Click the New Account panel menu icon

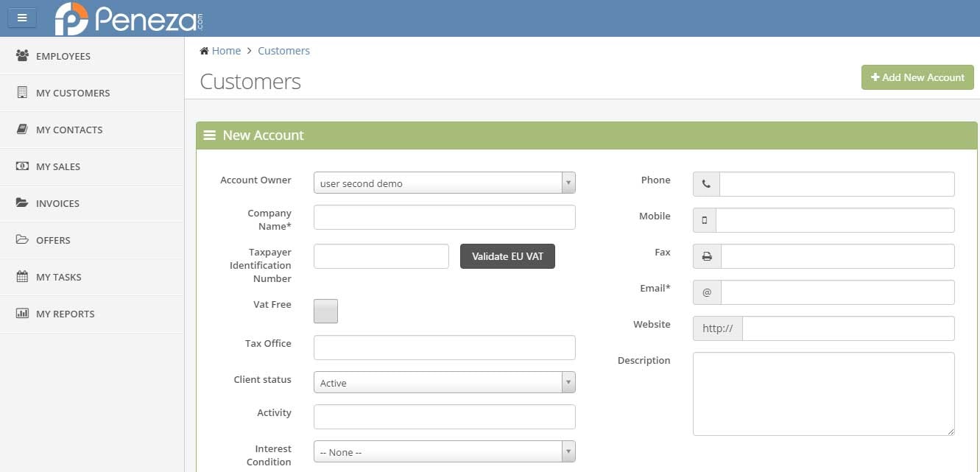tap(210, 135)
